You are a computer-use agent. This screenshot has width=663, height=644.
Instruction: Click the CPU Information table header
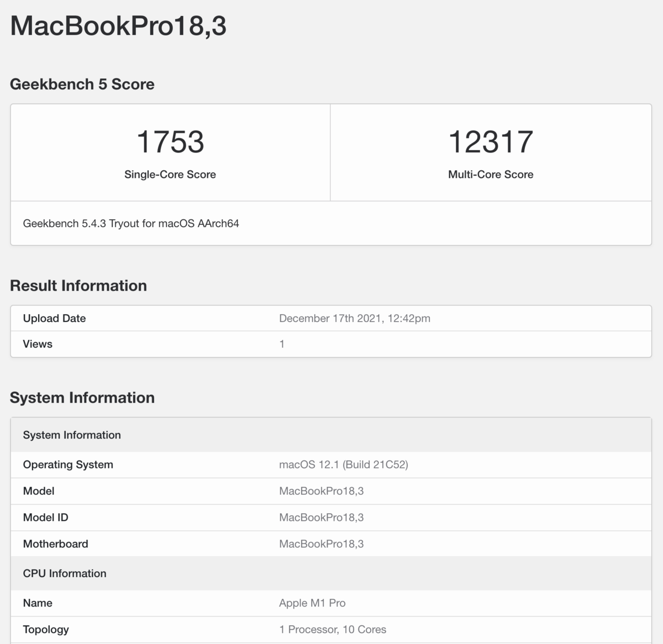(x=331, y=573)
